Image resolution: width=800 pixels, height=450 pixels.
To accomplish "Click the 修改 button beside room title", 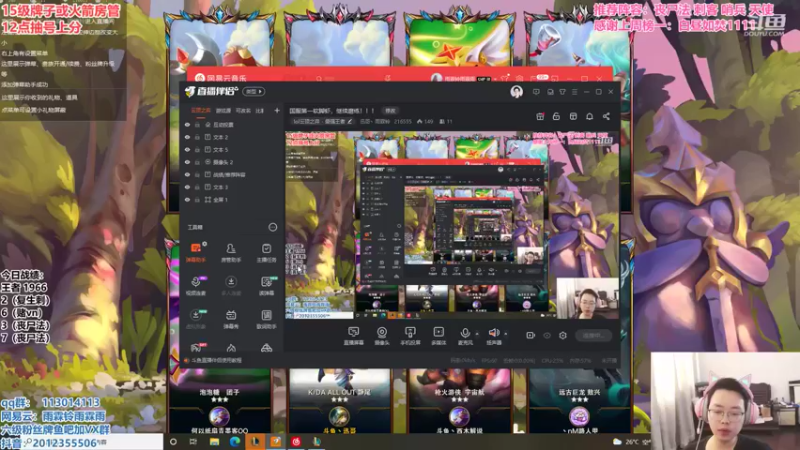I will point(390,110).
